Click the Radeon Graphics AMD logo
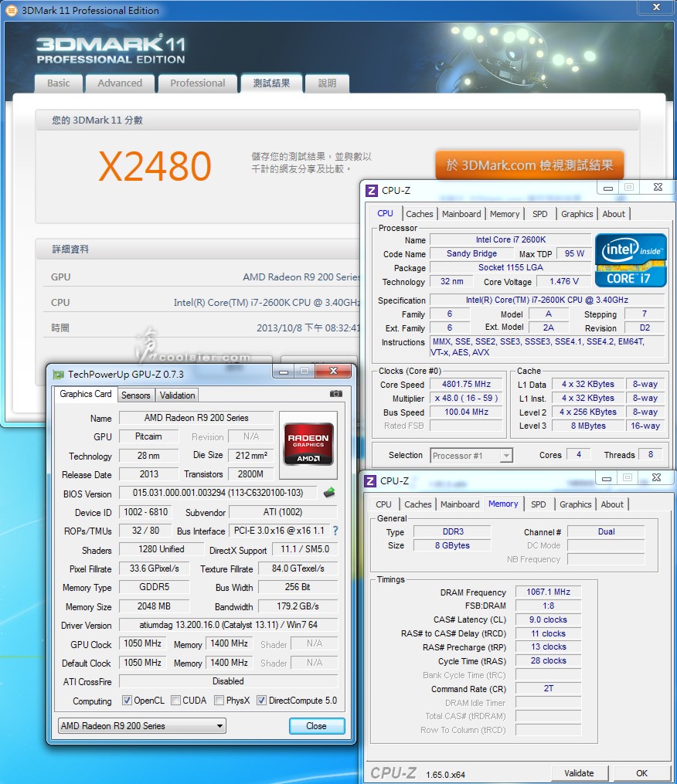The height and width of the screenshot is (784, 677). coord(308,443)
